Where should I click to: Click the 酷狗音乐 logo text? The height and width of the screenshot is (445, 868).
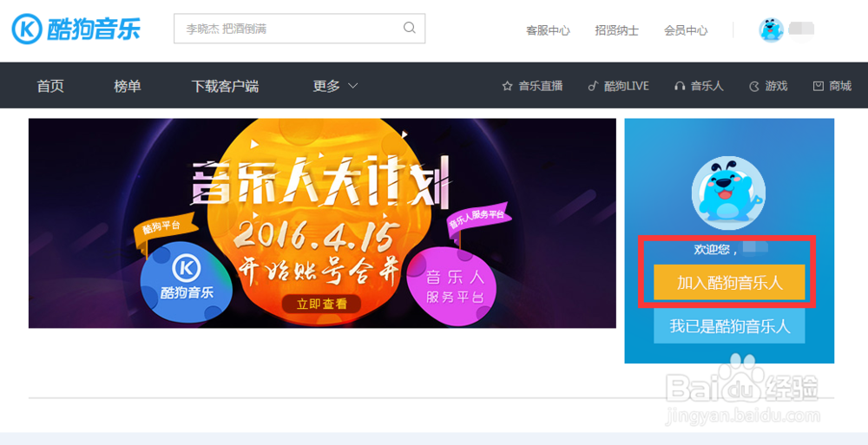[94, 29]
